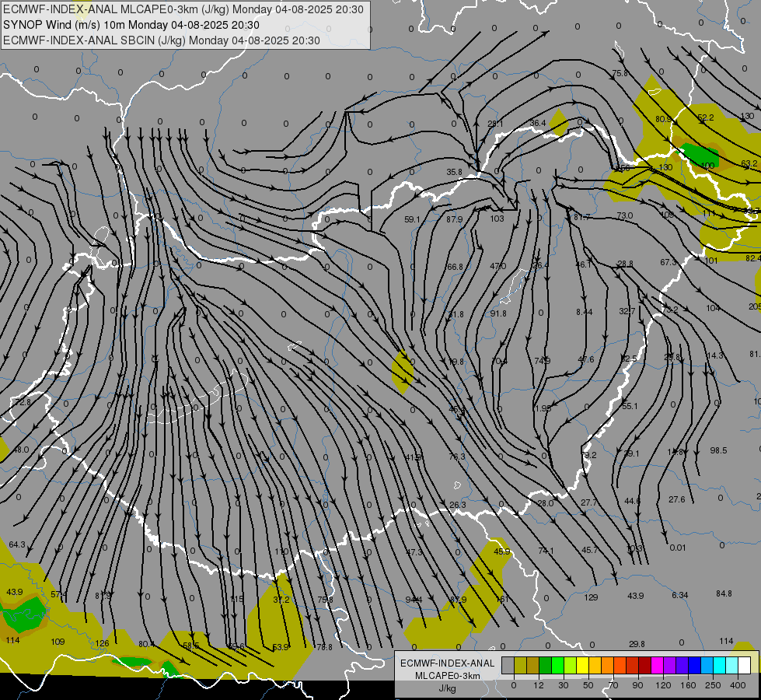
Task: Click the J/kg unit label in legend
Action: [448, 688]
